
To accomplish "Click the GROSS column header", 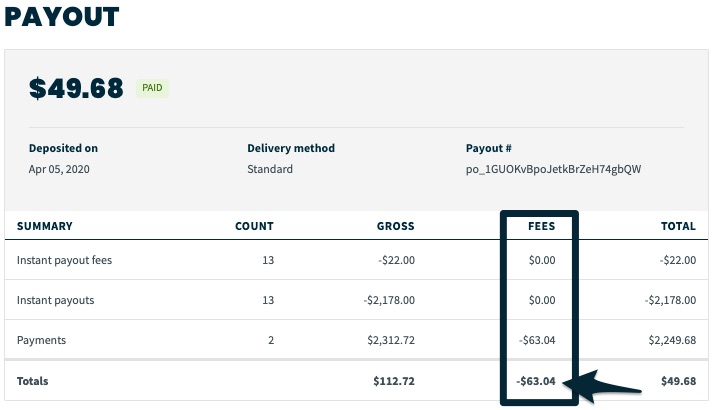I will tap(395, 226).
